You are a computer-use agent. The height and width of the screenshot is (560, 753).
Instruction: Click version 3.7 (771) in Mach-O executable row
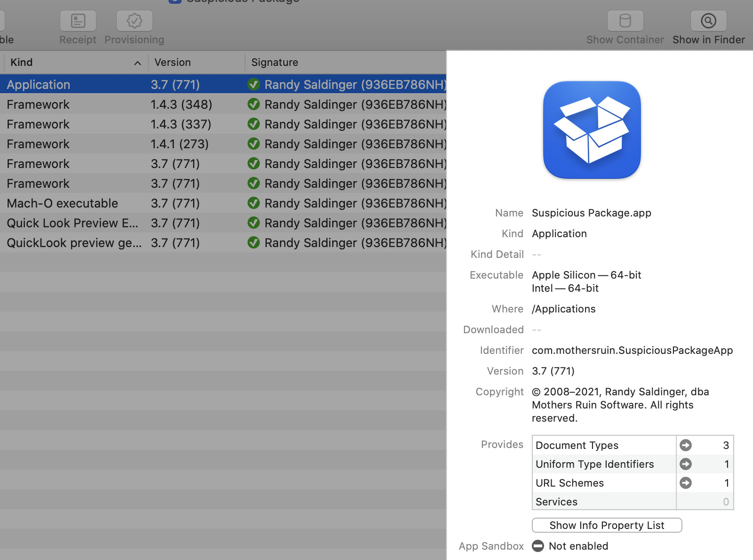(x=175, y=203)
